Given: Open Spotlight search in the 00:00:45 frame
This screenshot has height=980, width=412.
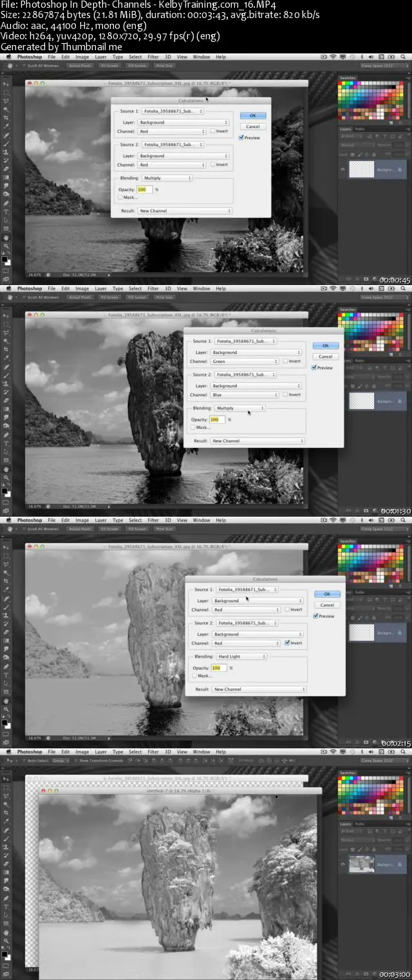Looking at the screenshot, I should coord(403,57).
